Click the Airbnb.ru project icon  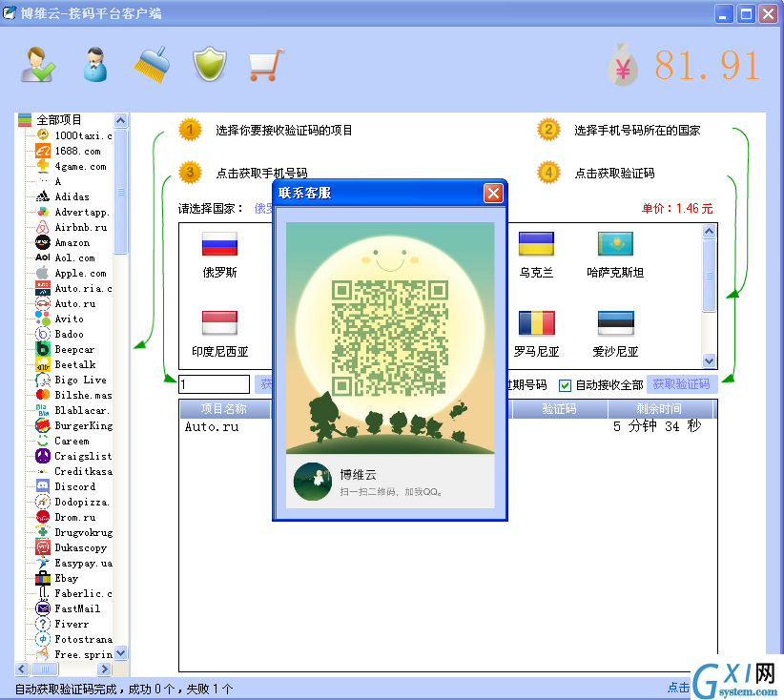[43, 227]
